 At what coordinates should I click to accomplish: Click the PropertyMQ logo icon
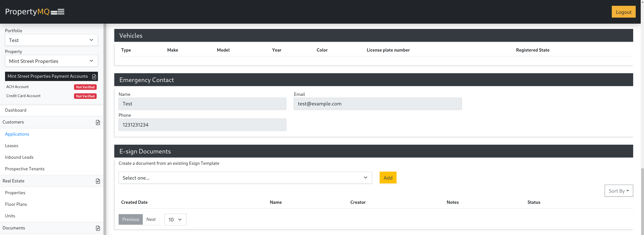[57, 12]
